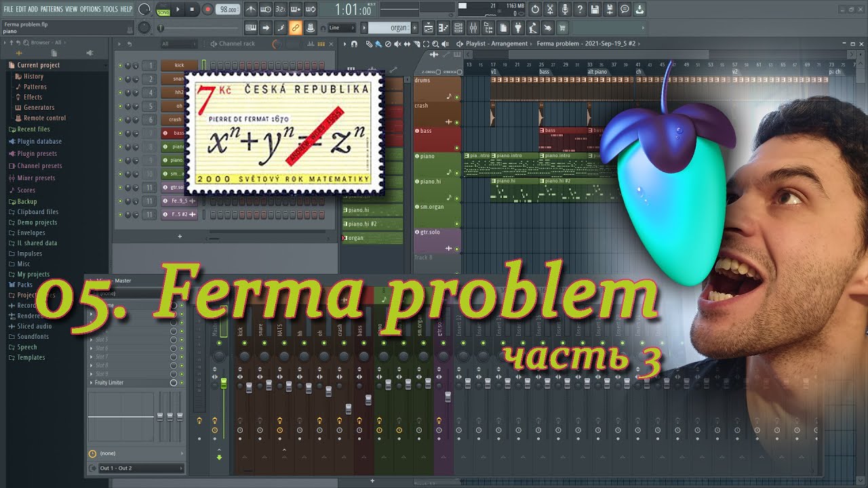Image resolution: width=868 pixels, height=488 pixels.
Task: Click the Stop button in the transport
Action: [x=193, y=9]
